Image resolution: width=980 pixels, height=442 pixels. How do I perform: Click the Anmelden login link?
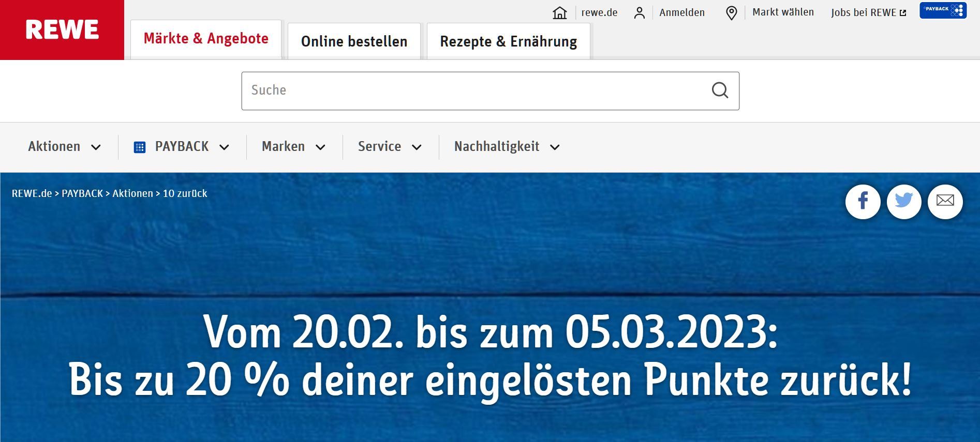tap(682, 13)
